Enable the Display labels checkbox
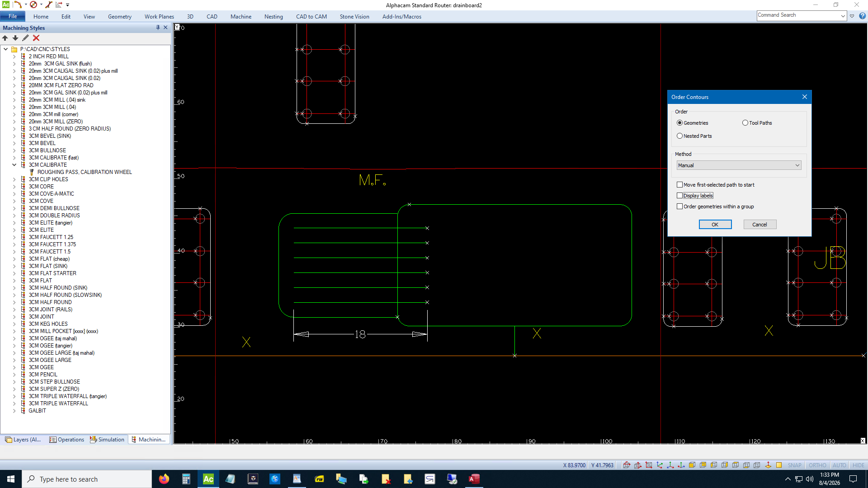The image size is (868, 488). tap(679, 196)
